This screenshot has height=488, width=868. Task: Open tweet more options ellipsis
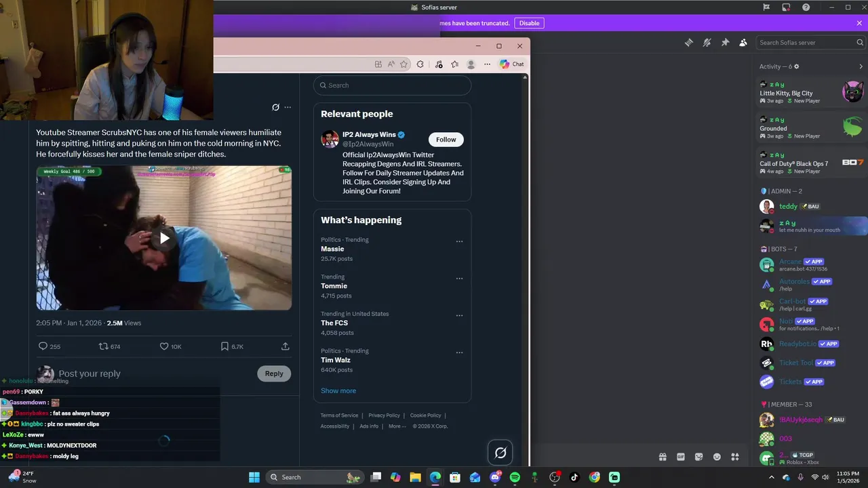[288, 107]
